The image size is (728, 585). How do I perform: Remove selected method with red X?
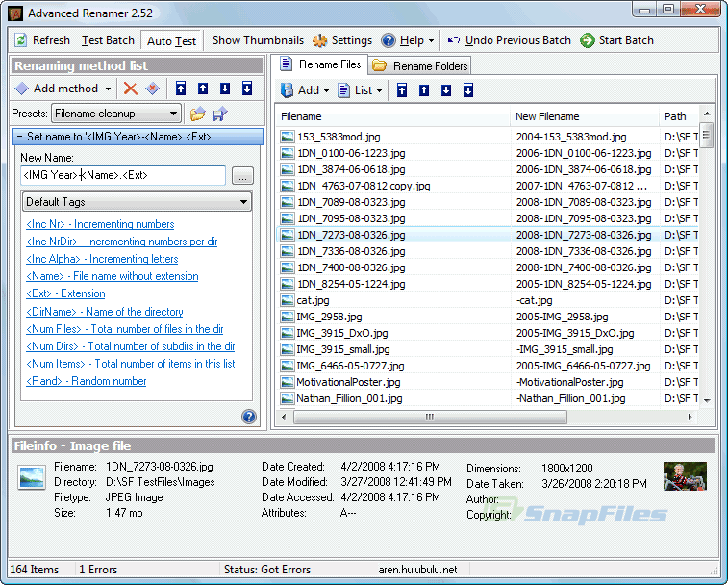131,89
